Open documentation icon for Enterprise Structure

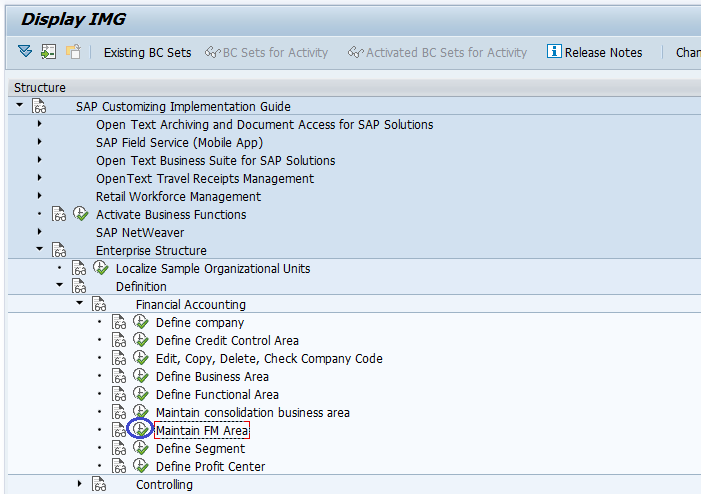[x=59, y=250]
